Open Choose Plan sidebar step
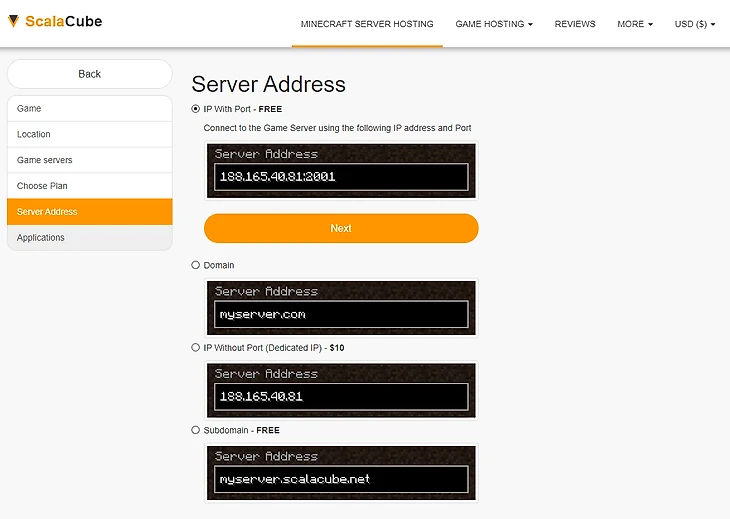Screen dimensions: 730x519 click(90, 186)
